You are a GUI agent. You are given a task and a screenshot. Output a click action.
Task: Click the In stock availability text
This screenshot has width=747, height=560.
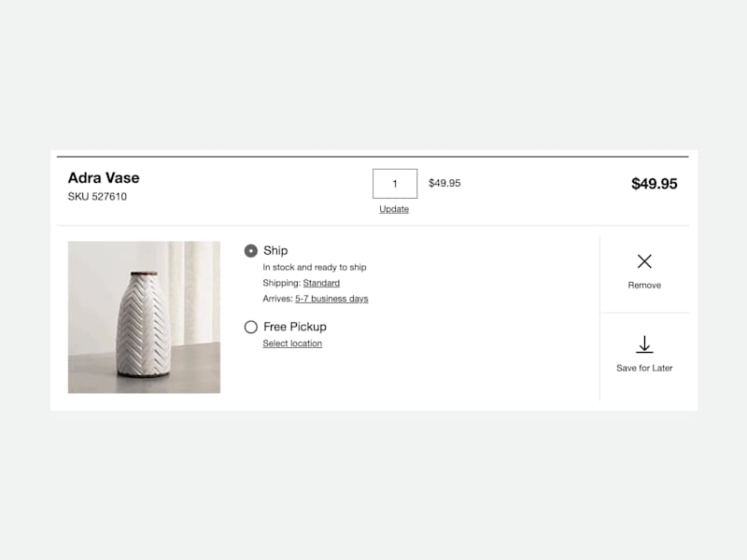[x=314, y=266]
